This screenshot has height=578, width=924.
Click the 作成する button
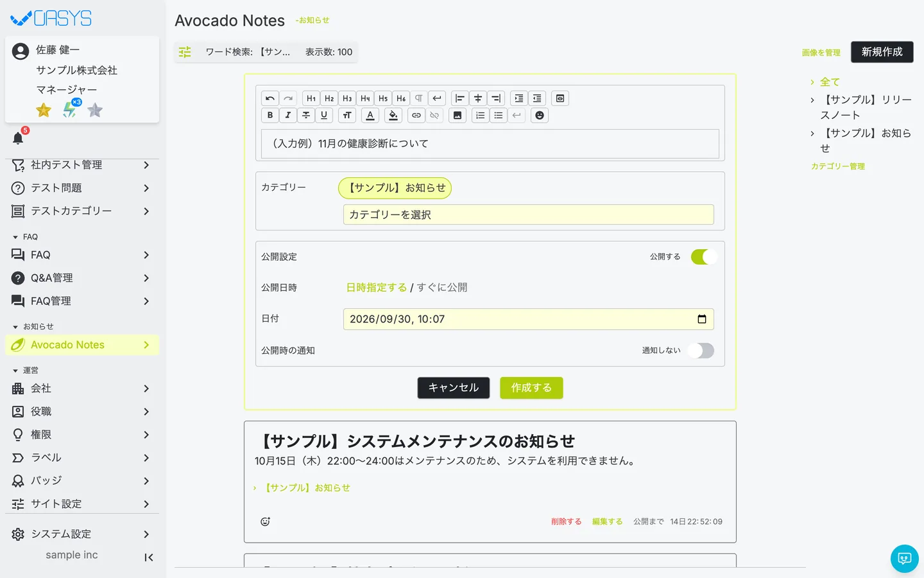pyautogui.click(x=531, y=388)
